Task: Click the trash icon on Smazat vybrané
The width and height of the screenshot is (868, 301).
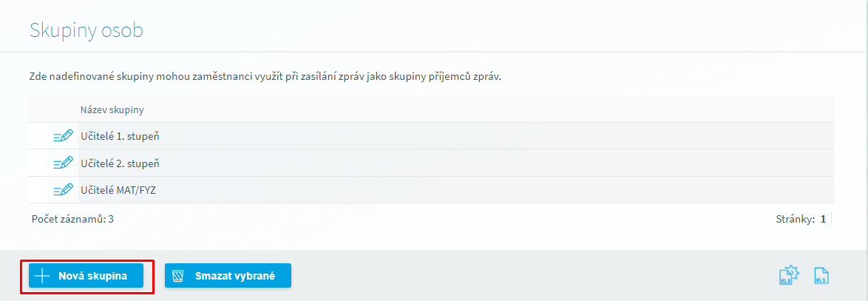Action: coord(178,277)
